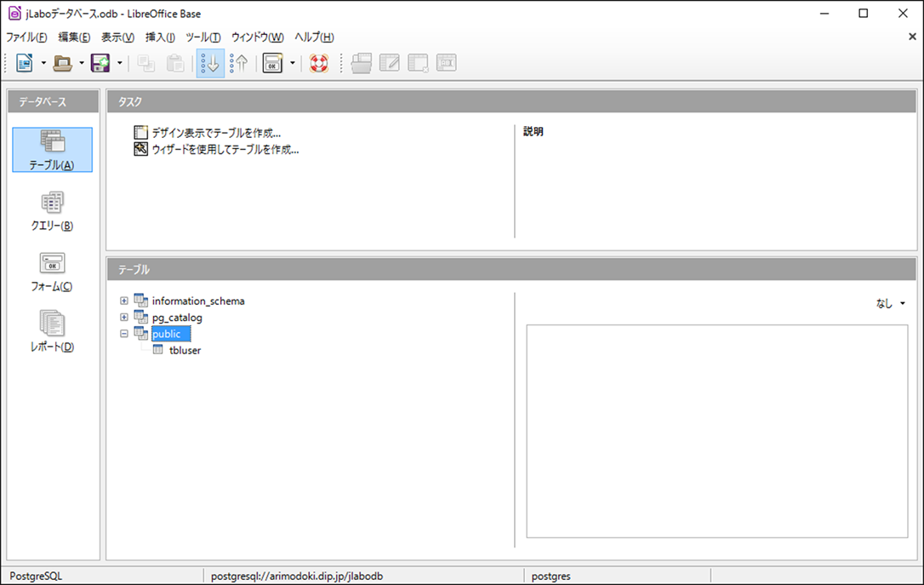Select the tbluser table

tap(185, 350)
